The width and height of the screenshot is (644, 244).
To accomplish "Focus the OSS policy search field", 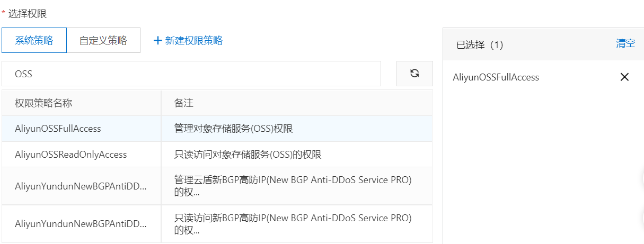I will pyautogui.click(x=191, y=74).
